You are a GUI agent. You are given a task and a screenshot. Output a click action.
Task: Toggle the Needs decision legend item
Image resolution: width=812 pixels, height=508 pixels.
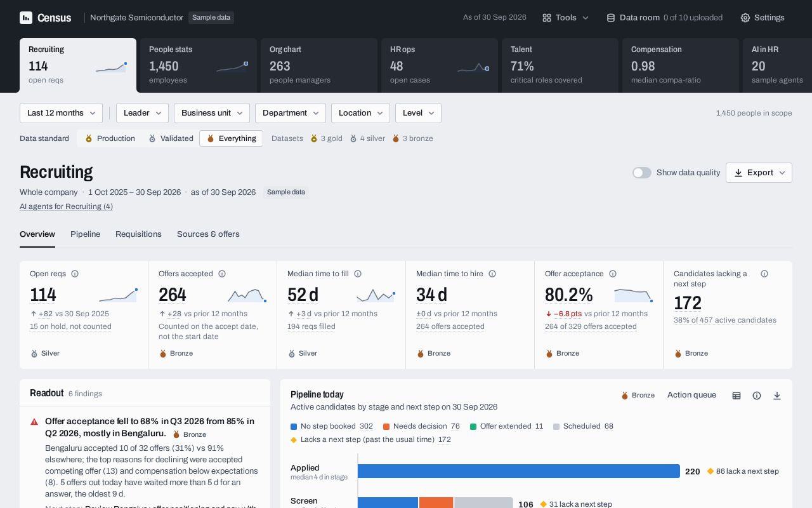tap(422, 426)
